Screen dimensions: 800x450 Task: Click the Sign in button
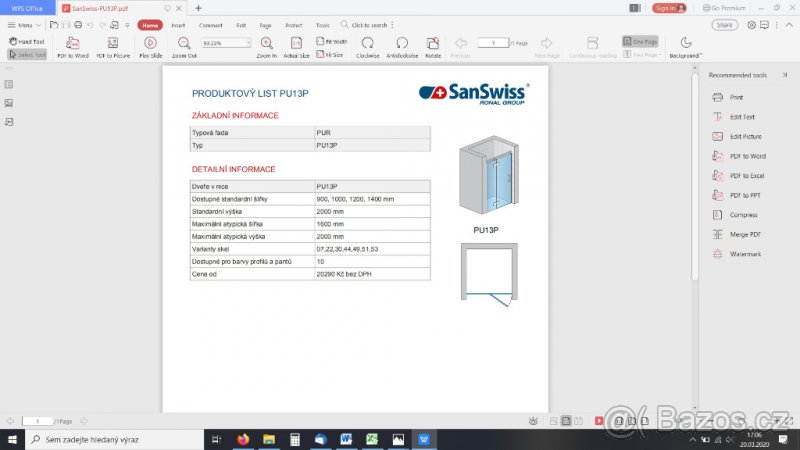pos(668,7)
